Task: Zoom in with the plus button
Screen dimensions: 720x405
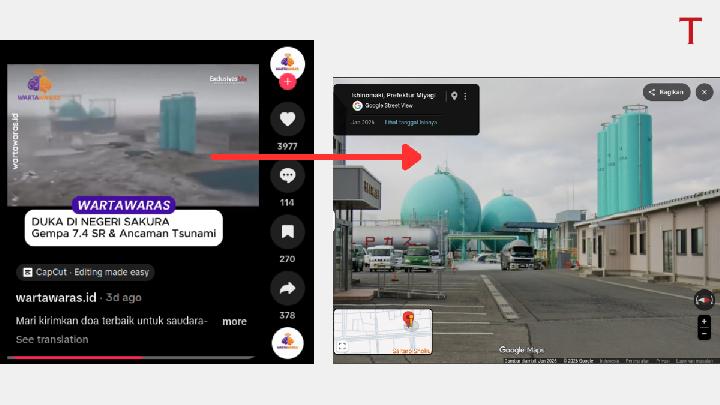Action: click(x=704, y=322)
